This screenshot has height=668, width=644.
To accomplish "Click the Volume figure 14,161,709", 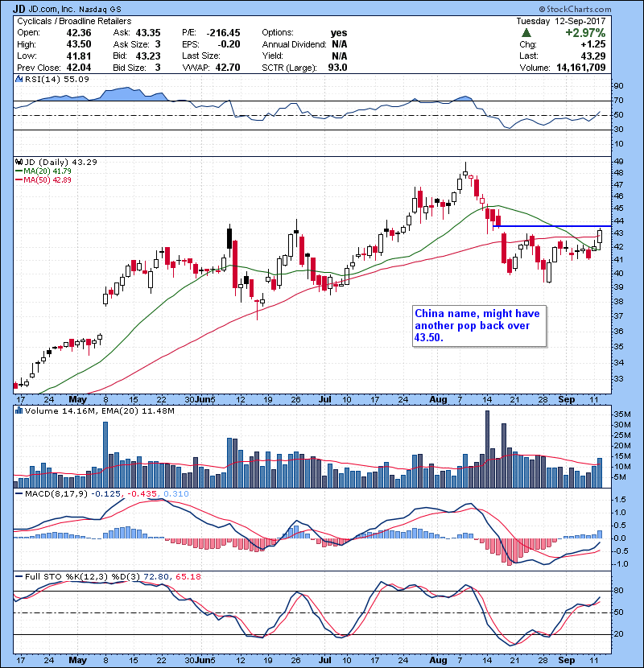I will point(581,68).
